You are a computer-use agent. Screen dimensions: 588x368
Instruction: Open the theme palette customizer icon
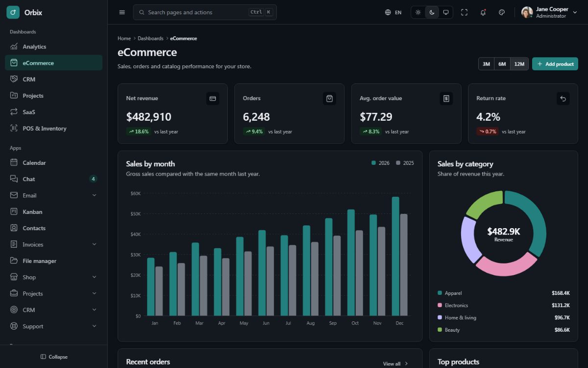[x=502, y=12]
